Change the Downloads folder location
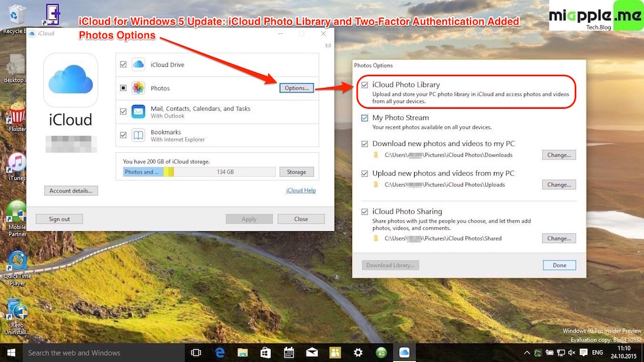Viewport: 644px width, 362px height. 559,155
